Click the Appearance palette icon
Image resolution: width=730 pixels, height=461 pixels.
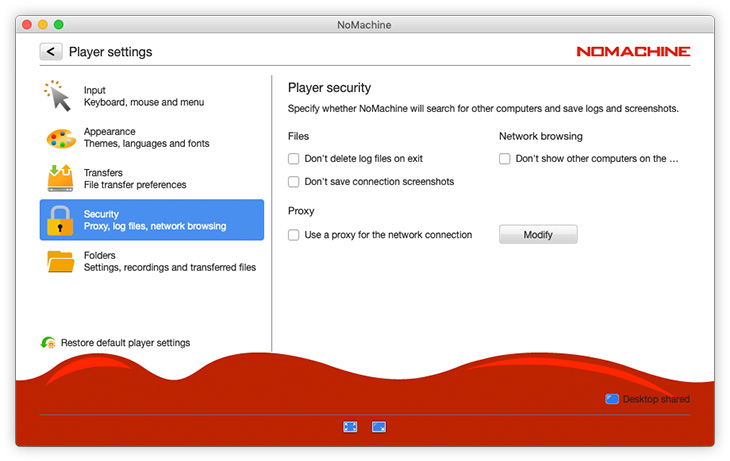pos(60,138)
